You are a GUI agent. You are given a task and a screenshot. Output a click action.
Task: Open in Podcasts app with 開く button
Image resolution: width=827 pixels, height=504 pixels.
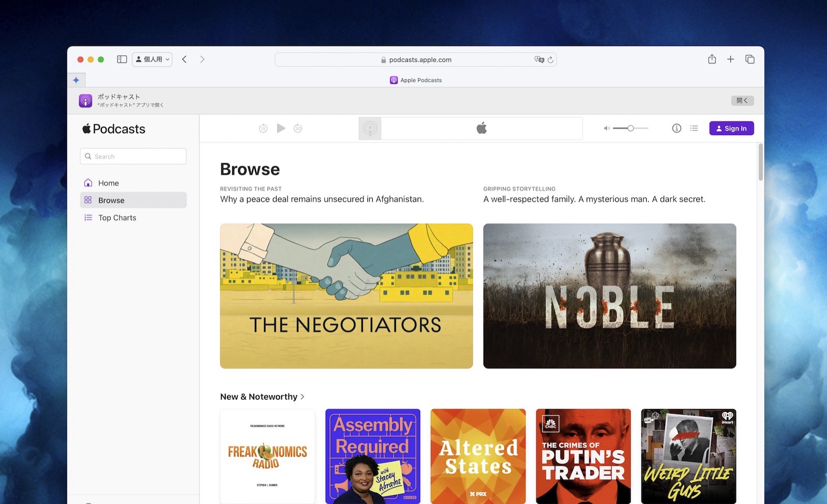[x=742, y=101]
